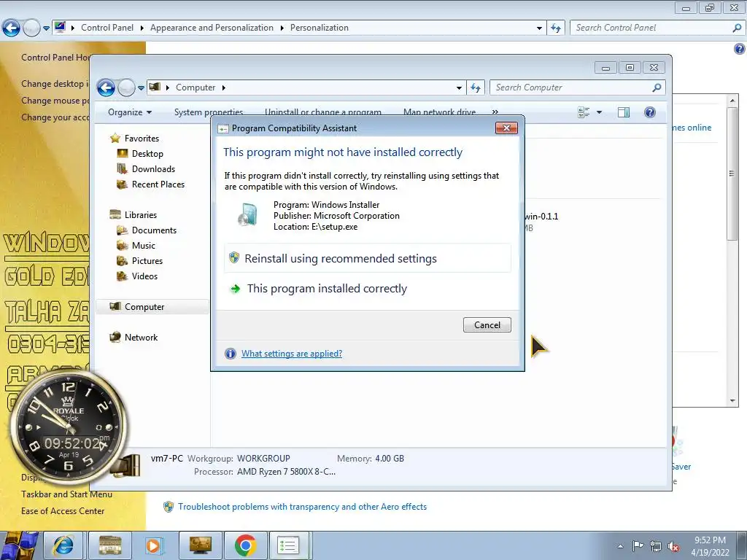Select Network in navigation pane
Image resolution: width=747 pixels, height=560 pixels.
[141, 337]
